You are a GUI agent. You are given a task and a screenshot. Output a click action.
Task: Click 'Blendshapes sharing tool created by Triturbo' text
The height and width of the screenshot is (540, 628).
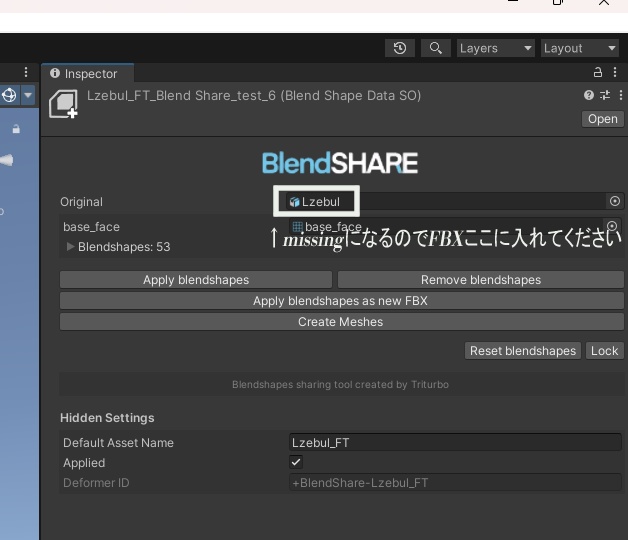point(340,385)
